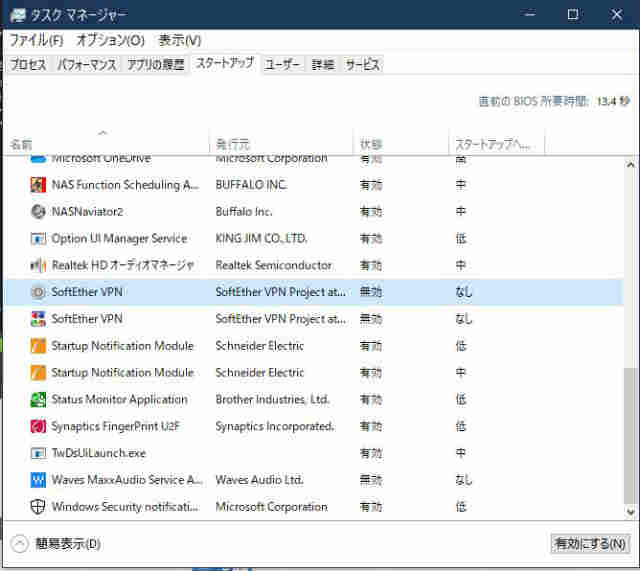Select the TwDsUiLaunch.exe row
Screen dimensions: 640x571
100,453
